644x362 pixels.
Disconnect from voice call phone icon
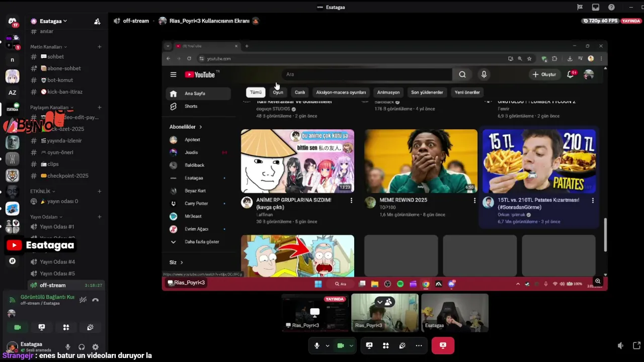pyautogui.click(x=95, y=300)
